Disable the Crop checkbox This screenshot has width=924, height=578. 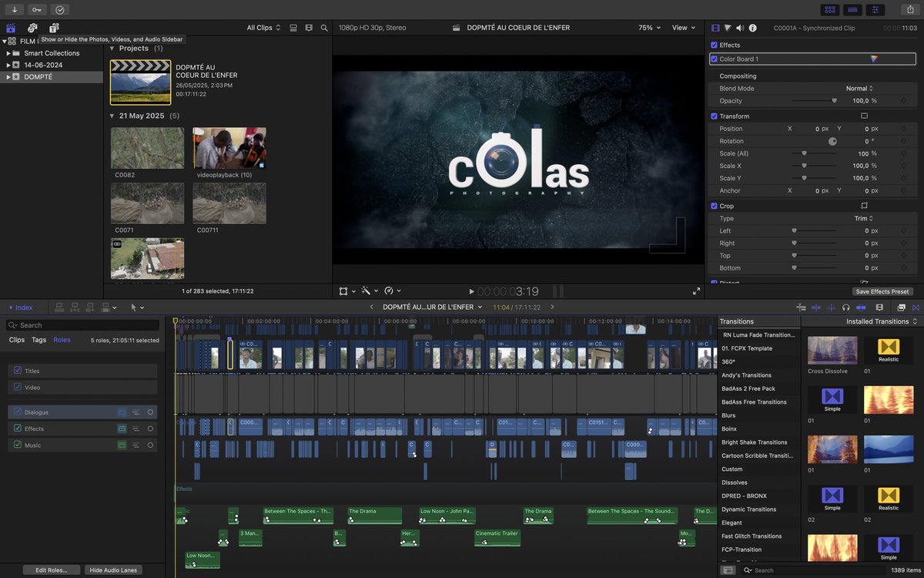pyautogui.click(x=714, y=206)
